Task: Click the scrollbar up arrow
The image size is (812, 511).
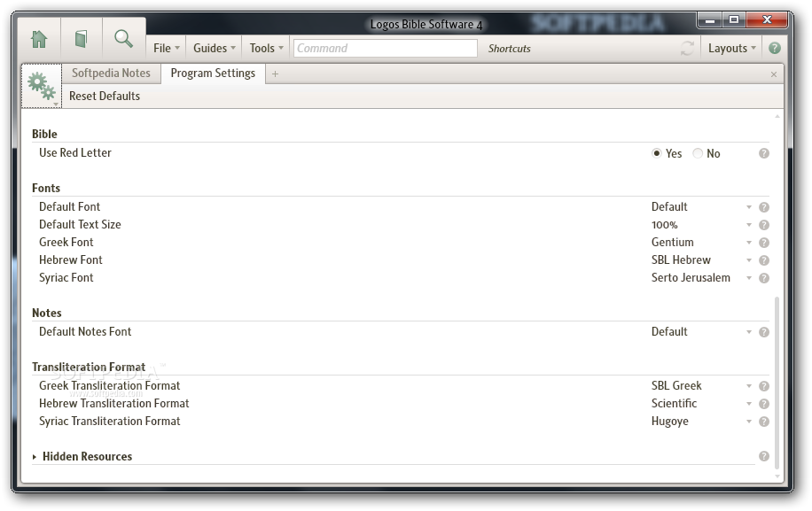Action: (x=777, y=116)
